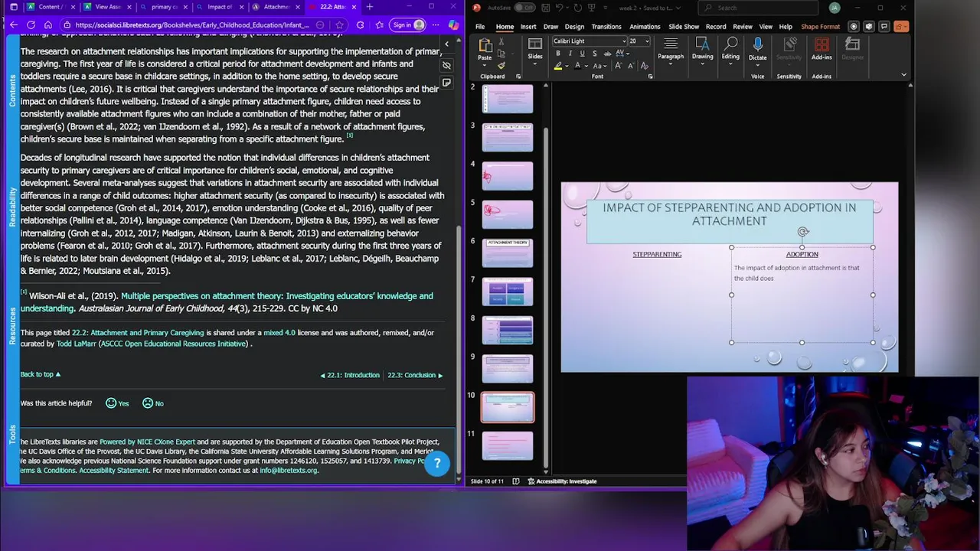Screen dimensions: 980x551
Task: Open Todd LaMarr author link
Action: click(x=76, y=344)
